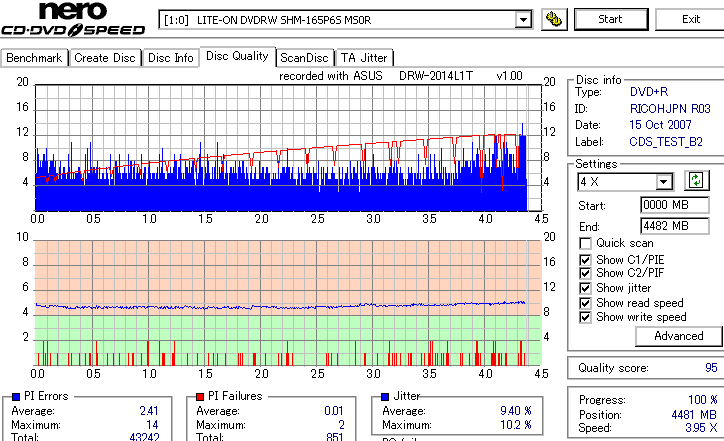Viewport: 724px width, 441px height.
Task: Click the Exit button
Action: (x=691, y=19)
